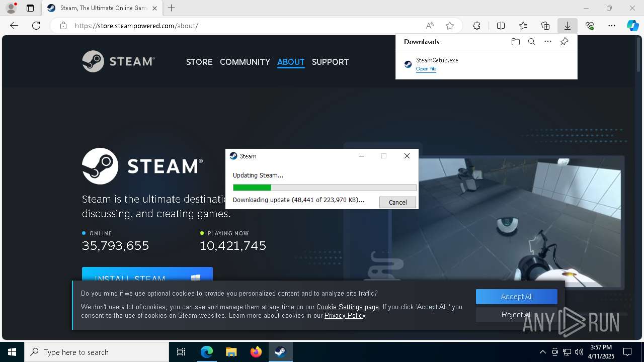
Task: Open File Explorer from taskbar
Action: tap(231, 352)
